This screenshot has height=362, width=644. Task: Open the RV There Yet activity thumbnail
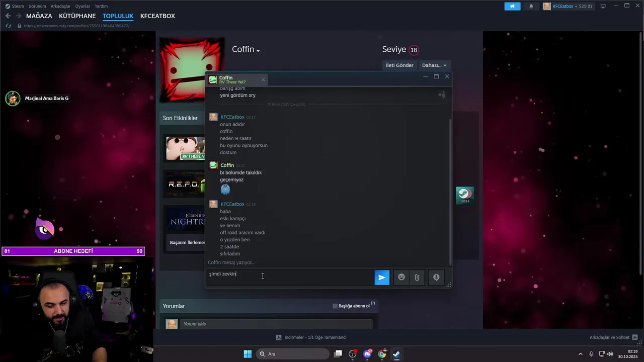click(186, 148)
